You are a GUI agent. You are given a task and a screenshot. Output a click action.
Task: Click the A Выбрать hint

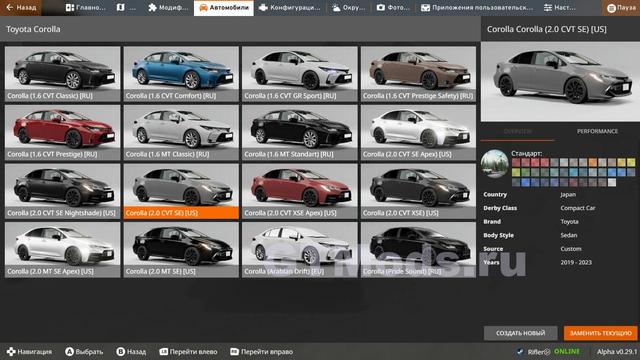point(84,352)
